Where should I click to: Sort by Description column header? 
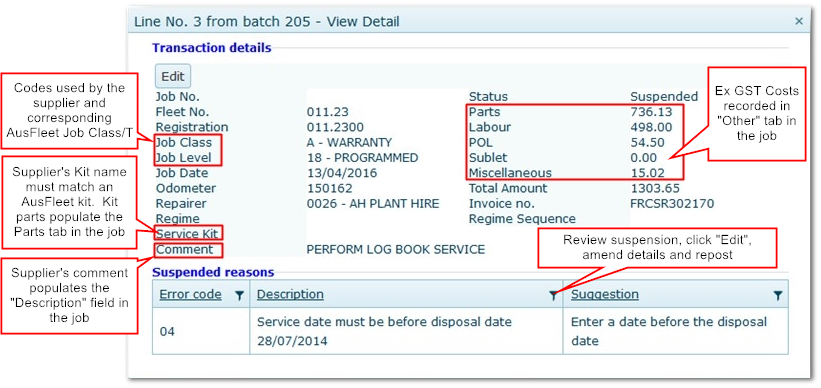(290, 294)
